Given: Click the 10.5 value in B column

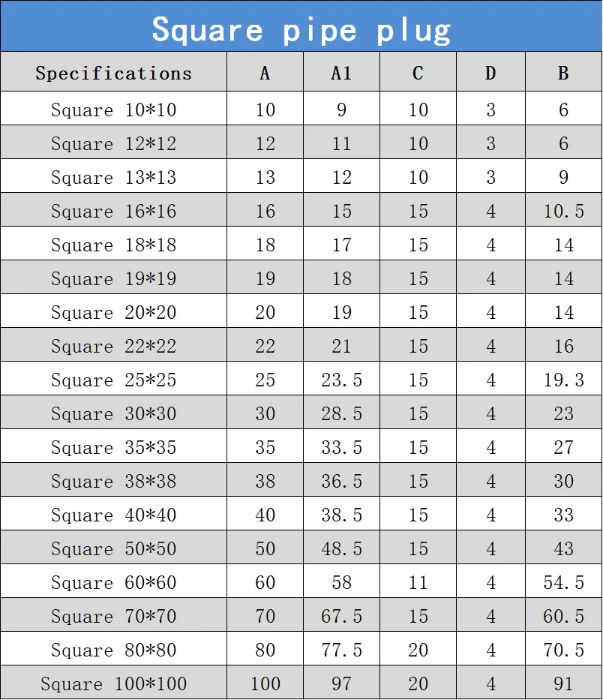Looking at the screenshot, I should (x=564, y=210).
